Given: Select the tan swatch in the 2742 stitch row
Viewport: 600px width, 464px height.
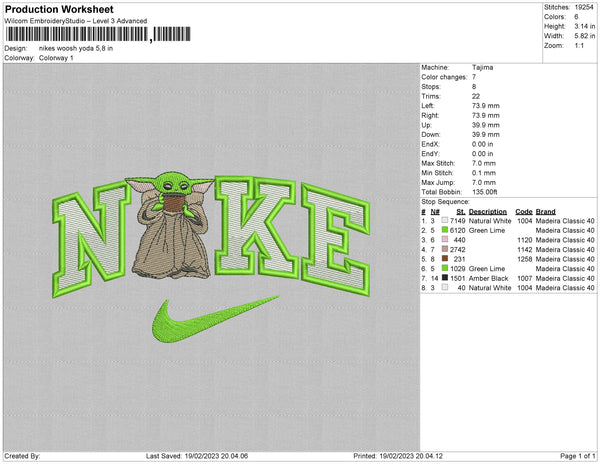Looking at the screenshot, I should [x=445, y=249].
